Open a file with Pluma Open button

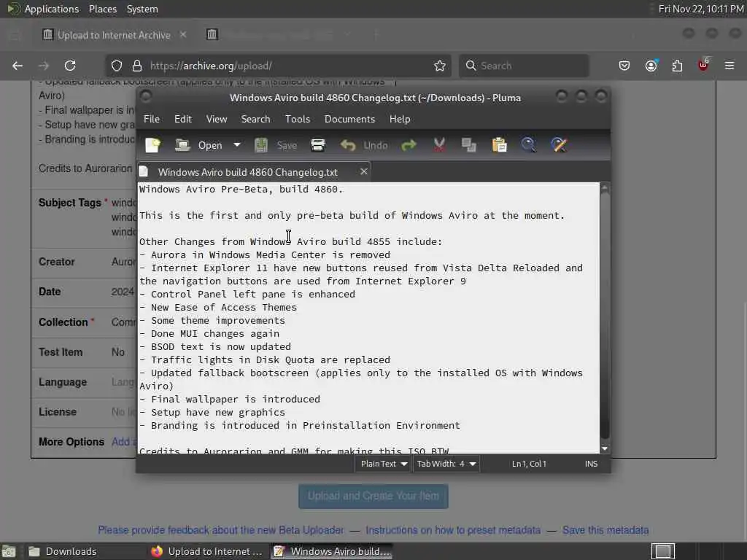pos(198,145)
